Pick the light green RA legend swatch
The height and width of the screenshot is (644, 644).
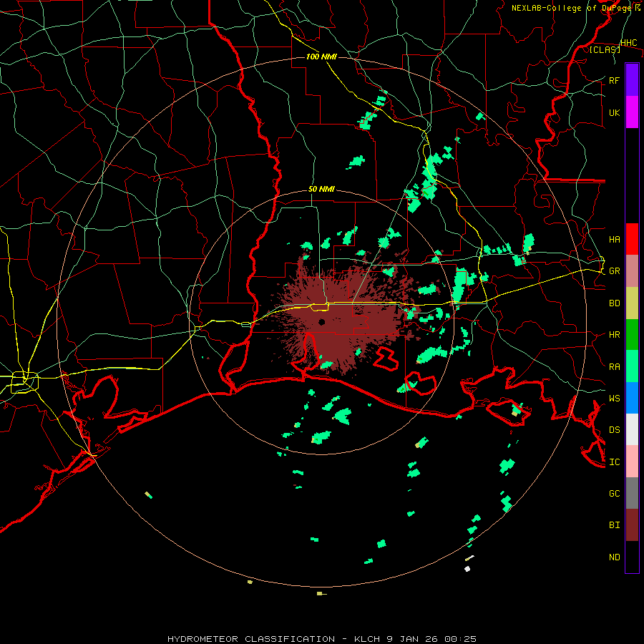[632, 366]
